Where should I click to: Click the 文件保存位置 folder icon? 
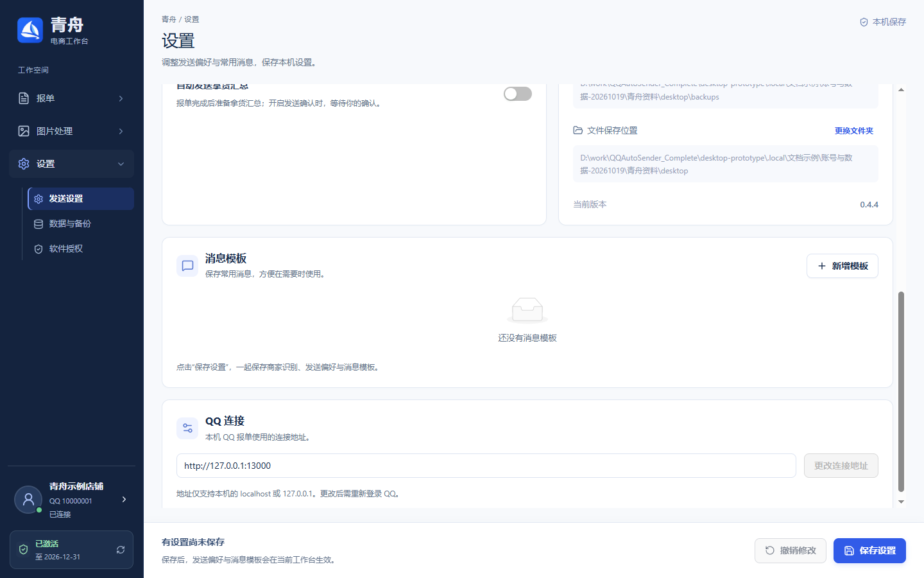click(578, 130)
